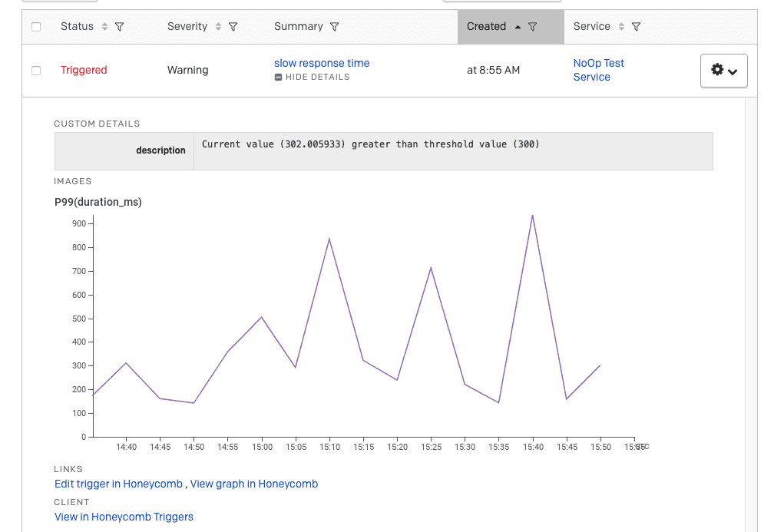Click the Service column sort arrows
This screenshot has width=774, height=532.
click(x=621, y=27)
